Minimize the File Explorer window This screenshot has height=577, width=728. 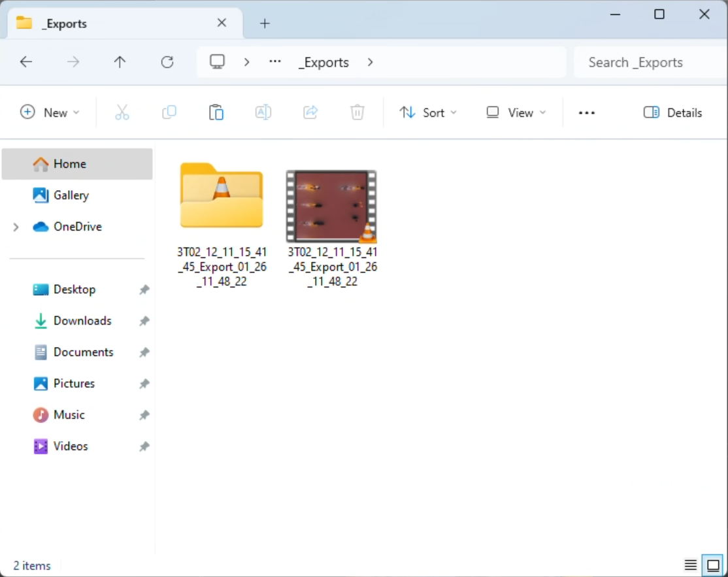coord(615,14)
